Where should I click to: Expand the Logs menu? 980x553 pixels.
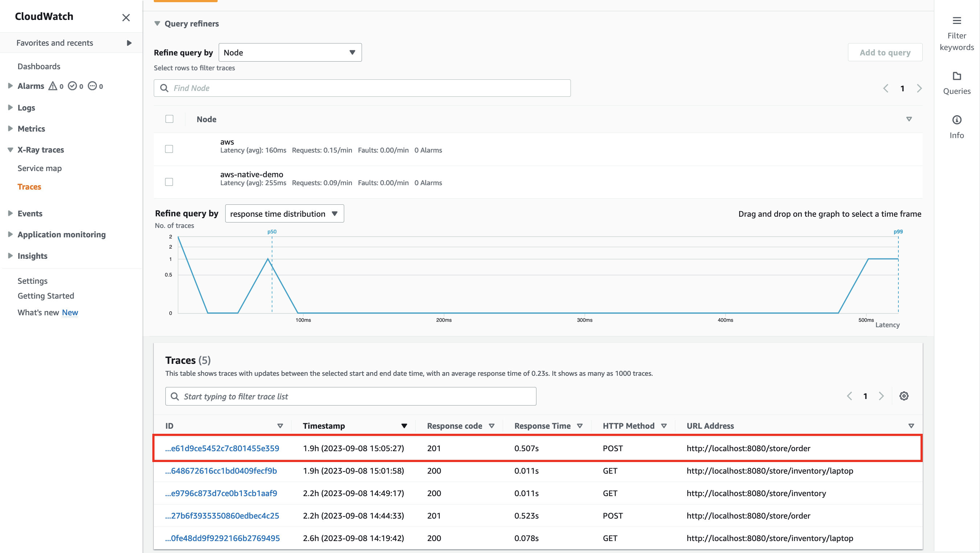(10, 108)
